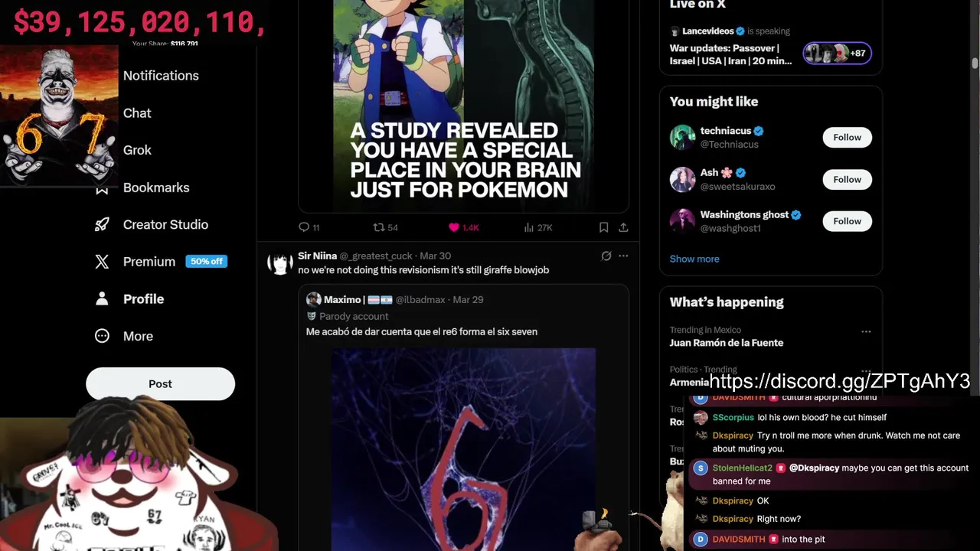This screenshot has height=551, width=980.
Task: Click the white Post button
Action: (160, 384)
